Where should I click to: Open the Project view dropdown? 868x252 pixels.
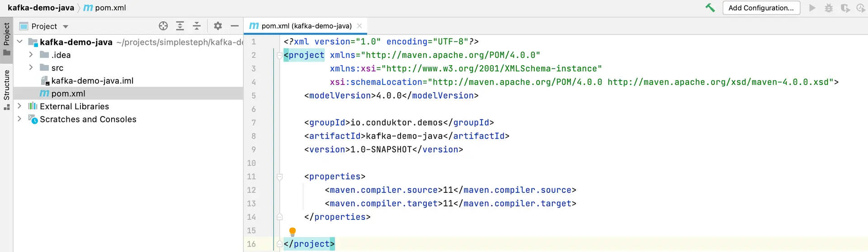pyautogui.click(x=66, y=27)
